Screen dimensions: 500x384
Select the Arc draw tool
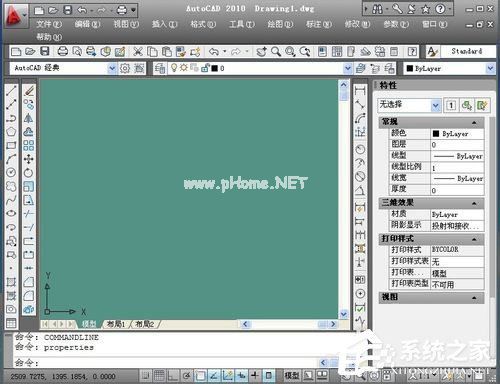[11, 159]
